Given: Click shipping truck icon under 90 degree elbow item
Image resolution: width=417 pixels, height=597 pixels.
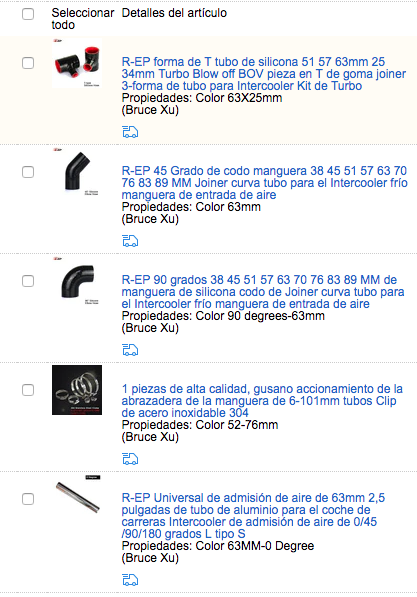Looking at the screenshot, I should pyautogui.click(x=130, y=350).
